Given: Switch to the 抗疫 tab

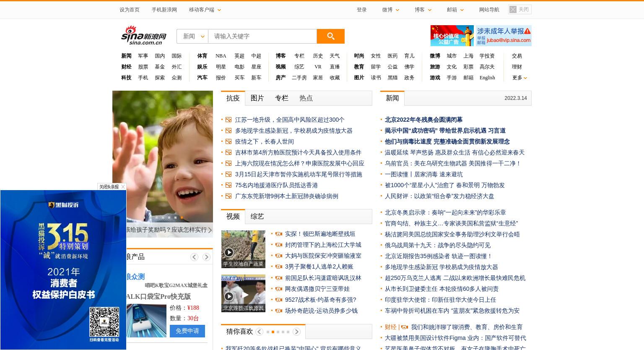Looking at the screenshot, I should pyautogui.click(x=233, y=98).
